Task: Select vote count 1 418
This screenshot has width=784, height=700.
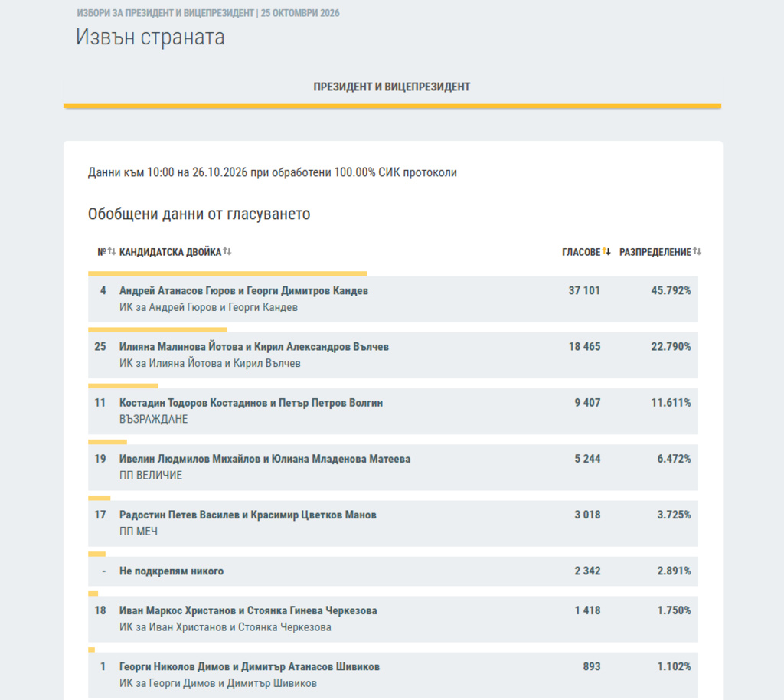Action: click(587, 610)
